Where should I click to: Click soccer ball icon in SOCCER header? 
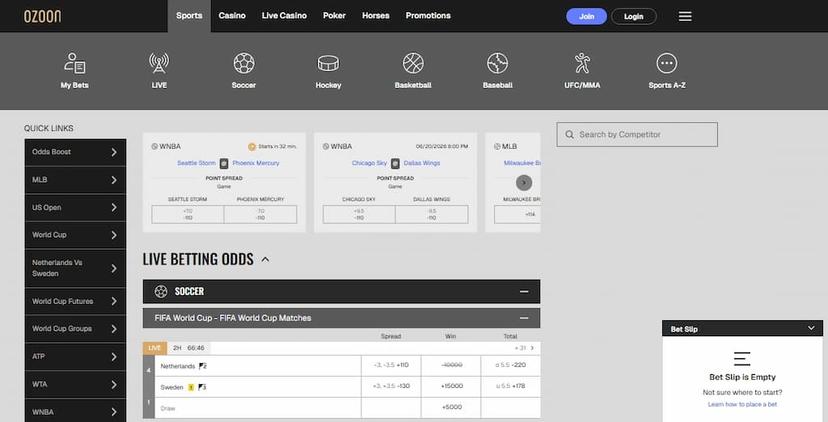coord(161,292)
